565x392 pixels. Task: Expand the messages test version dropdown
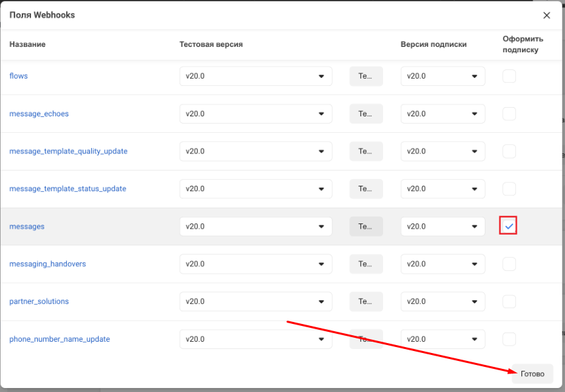pyautogui.click(x=255, y=226)
